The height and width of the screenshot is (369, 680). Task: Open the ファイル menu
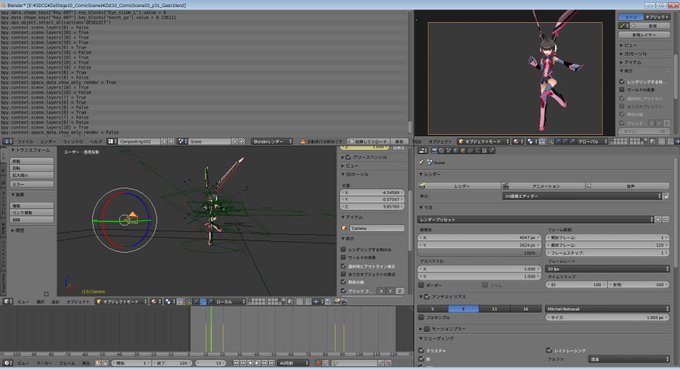coord(25,141)
